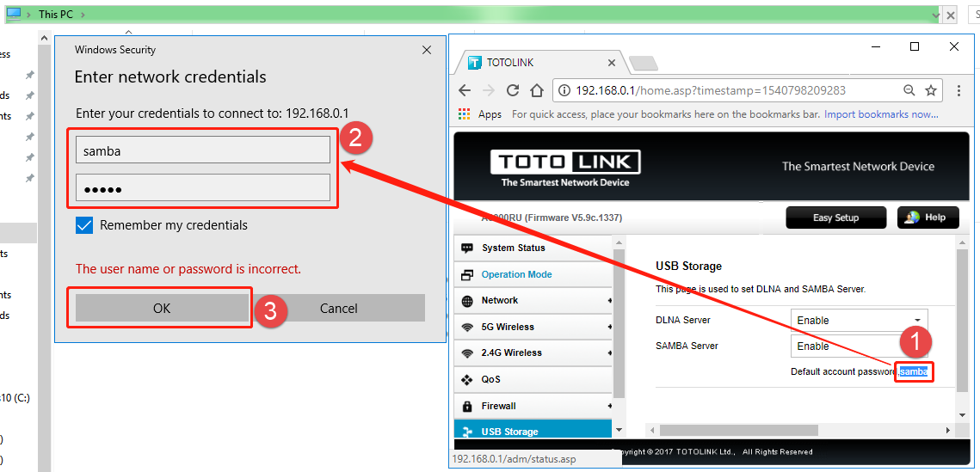Viewport: 980px width, 472px height.
Task: Click the browser home icon
Action: (536, 90)
